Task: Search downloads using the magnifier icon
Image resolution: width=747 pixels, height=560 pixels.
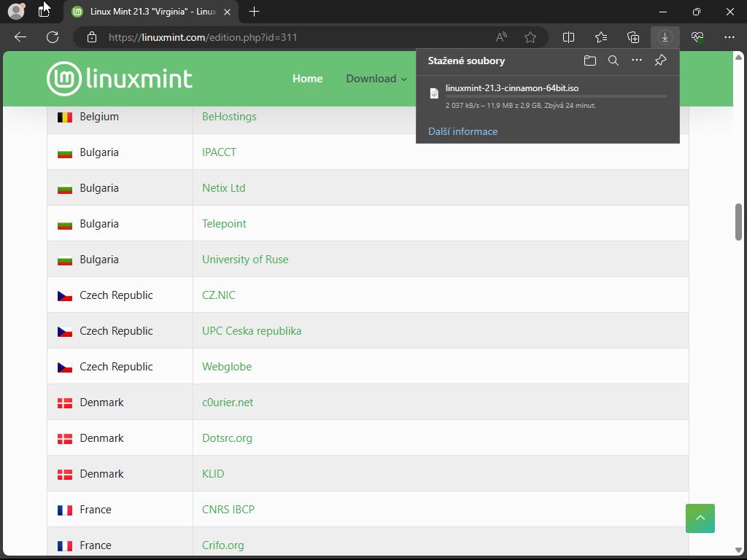Action: [614, 61]
